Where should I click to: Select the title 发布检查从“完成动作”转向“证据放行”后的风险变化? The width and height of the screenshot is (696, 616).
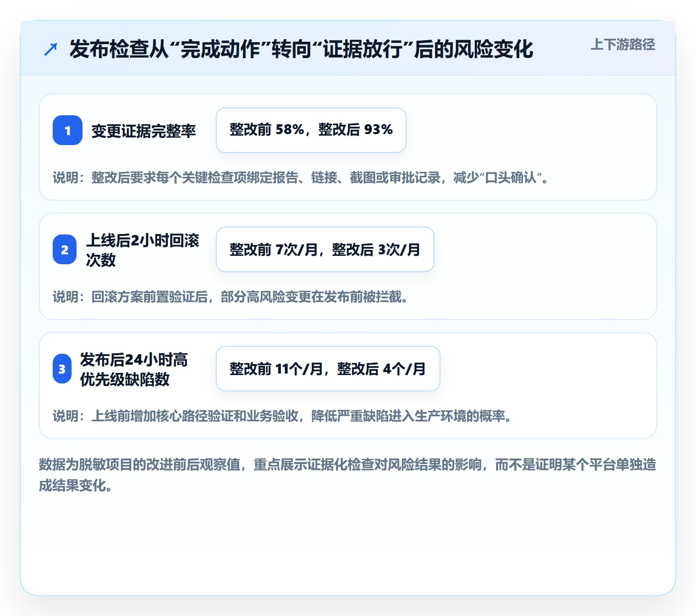301,49
